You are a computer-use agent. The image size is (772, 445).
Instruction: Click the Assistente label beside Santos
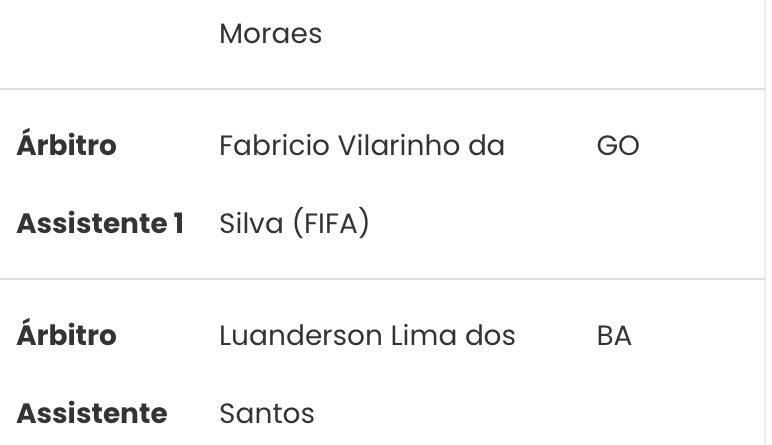coord(91,413)
